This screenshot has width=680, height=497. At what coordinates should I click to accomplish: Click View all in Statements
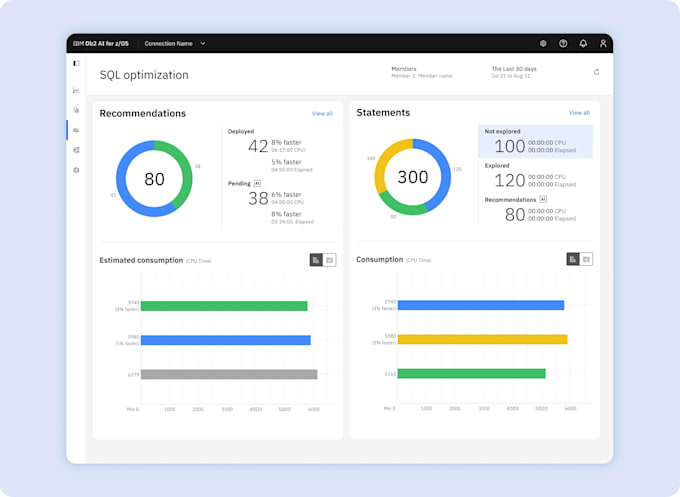coord(579,113)
